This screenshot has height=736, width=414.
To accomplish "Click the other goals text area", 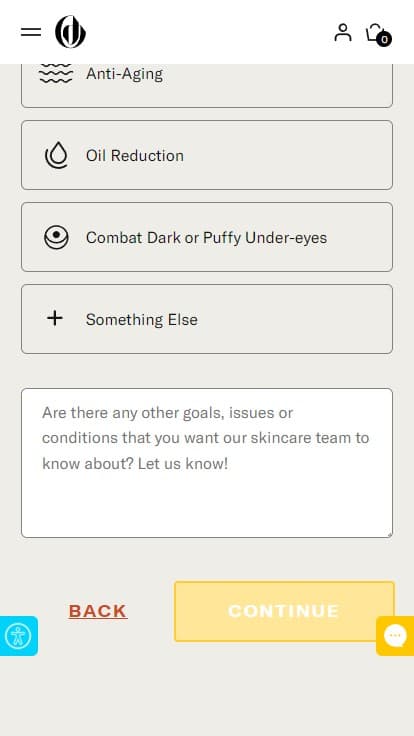I will [x=207, y=463].
